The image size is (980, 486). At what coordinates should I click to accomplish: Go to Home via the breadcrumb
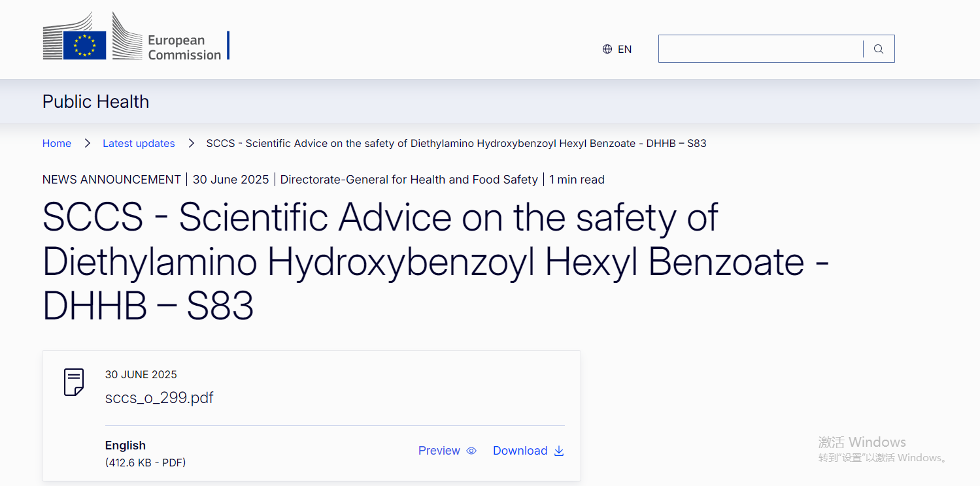click(57, 143)
